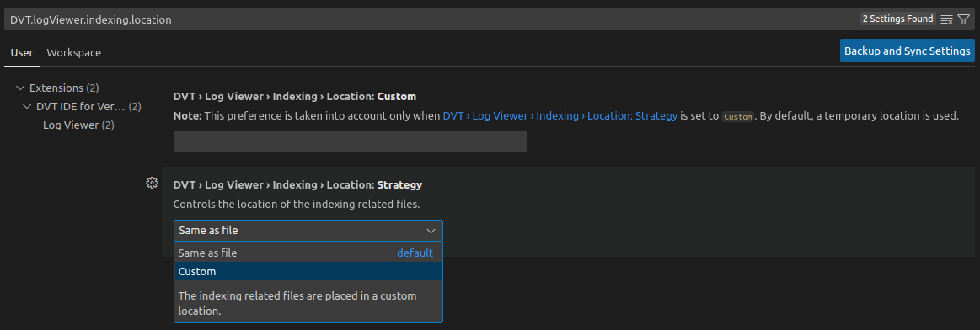980x330 pixels.
Task: Choose Same as file option in list
Action: [x=308, y=253]
